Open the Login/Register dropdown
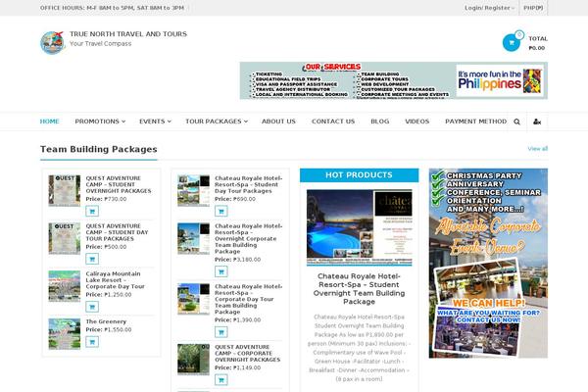588x392 pixels. (489, 8)
